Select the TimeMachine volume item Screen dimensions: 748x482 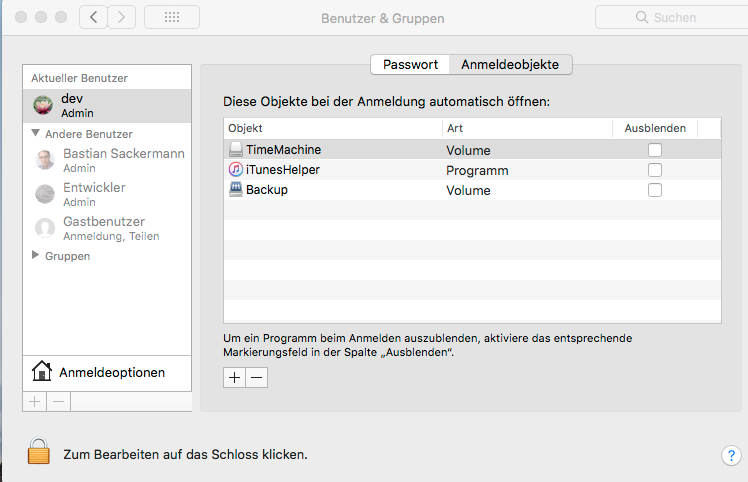coord(283,150)
